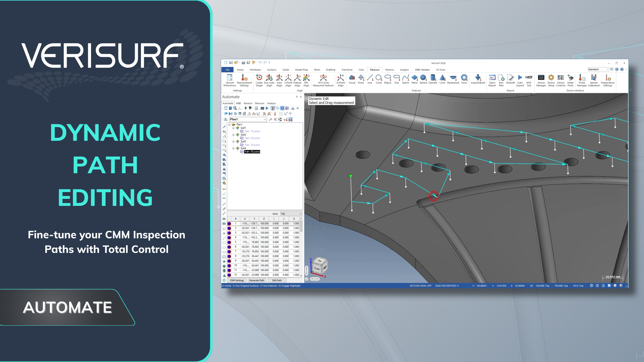The image size is (644, 362).
Task: Click the 1D icon in Automate toolbar
Action: (235, 114)
